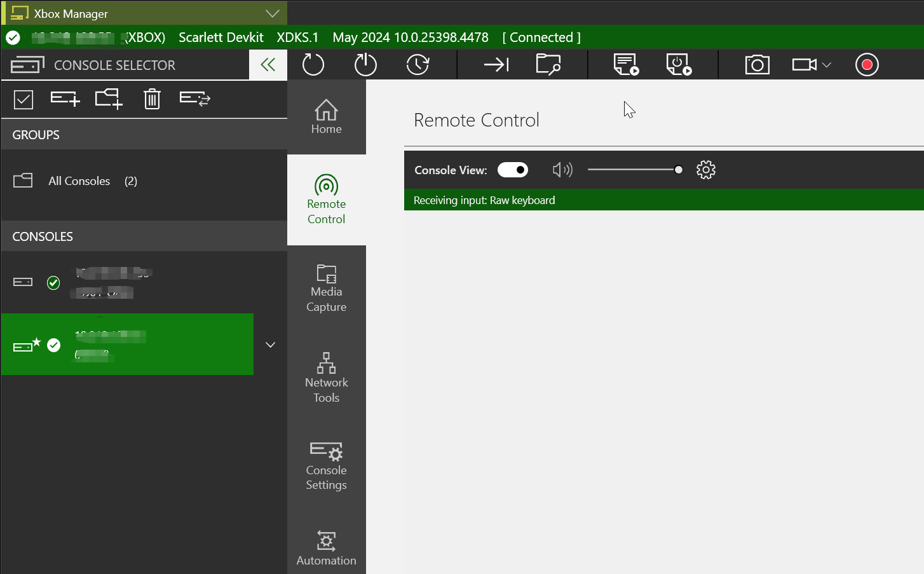Click the move console swap icon

(195, 99)
